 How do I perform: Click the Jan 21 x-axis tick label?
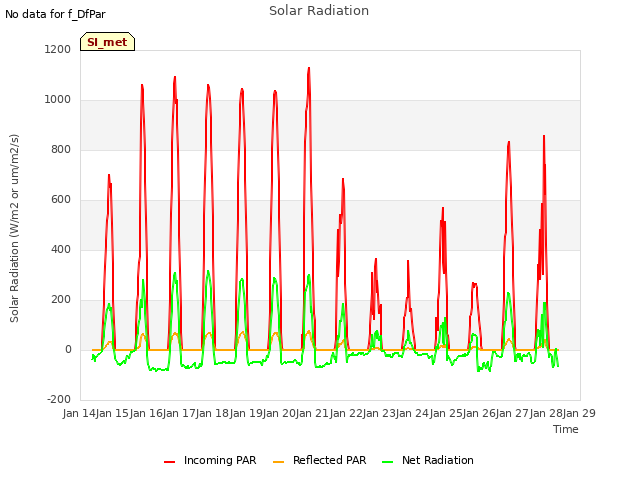[313, 413]
